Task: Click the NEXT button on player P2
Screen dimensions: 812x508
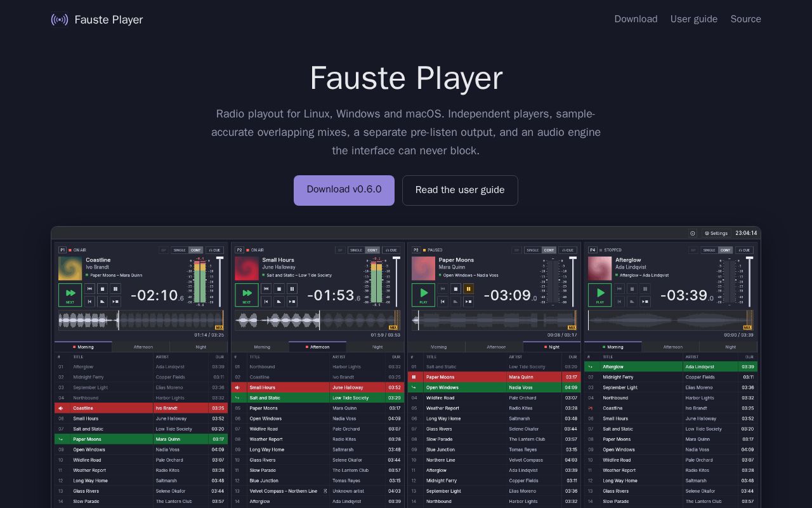Action: pos(246,295)
